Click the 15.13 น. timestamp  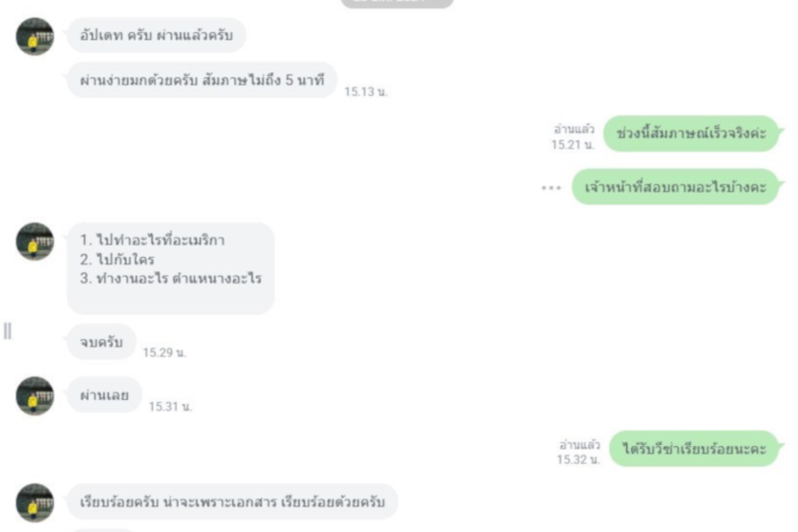coord(366,91)
